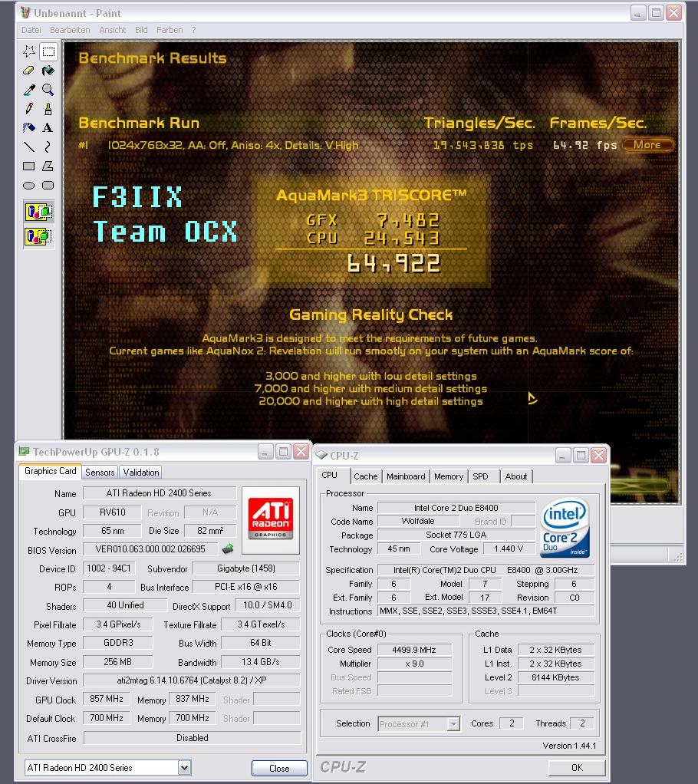
Task: Pick the Eraser tool in Paint
Action: pyautogui.click(x=29, y=71)
